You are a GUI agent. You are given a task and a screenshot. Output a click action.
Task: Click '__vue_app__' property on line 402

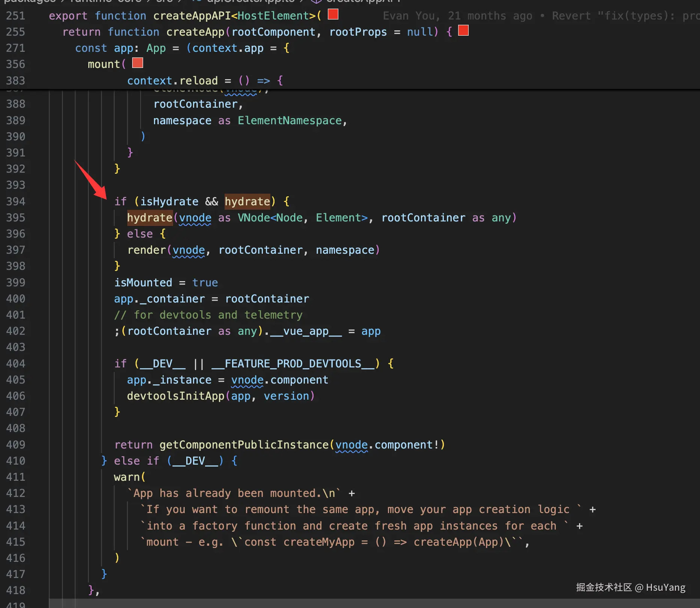tap(306, 331)
